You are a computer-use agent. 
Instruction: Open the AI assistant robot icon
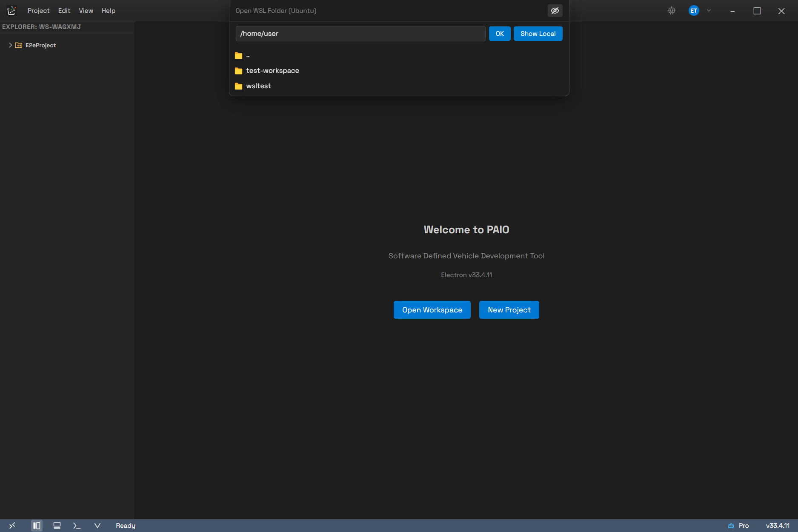point(672,11)
